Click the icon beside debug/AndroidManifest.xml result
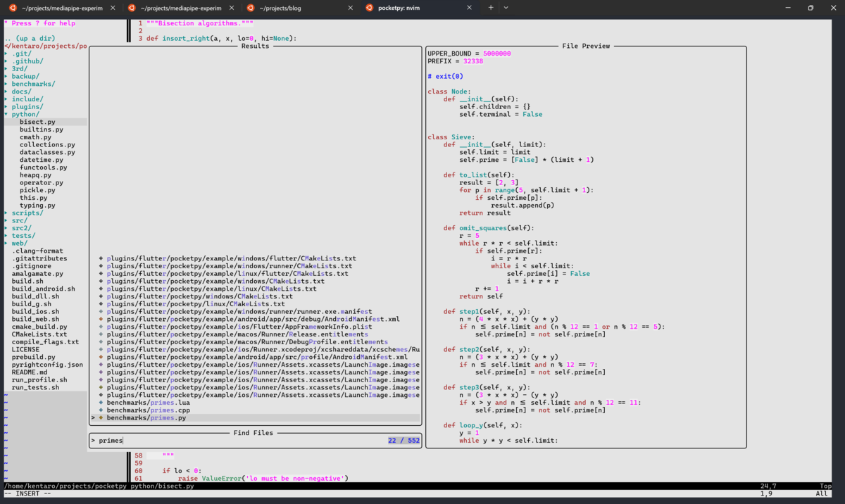 (x=101, y=319)
